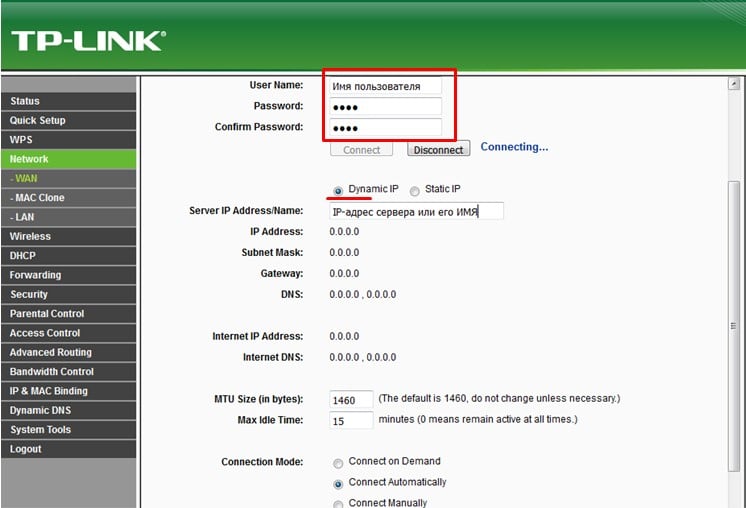Expand the DHCP menu section
Viewport: 746px width, 508px height.
68,256
